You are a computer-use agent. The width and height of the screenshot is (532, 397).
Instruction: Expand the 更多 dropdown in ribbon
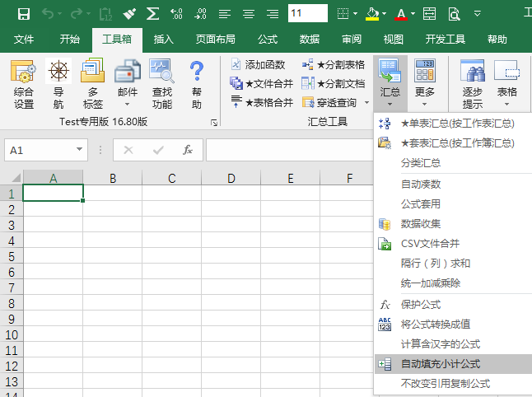click(x=425, y=103)
